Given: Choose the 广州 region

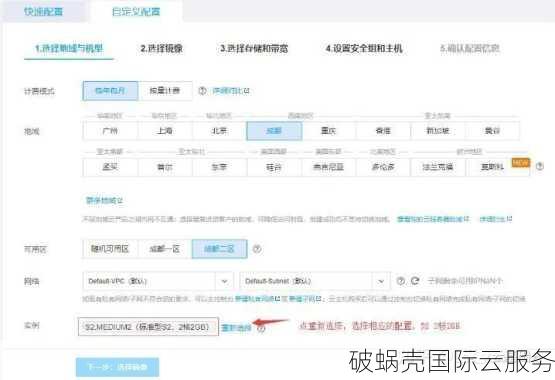Looking at the screenshot, I should [110, 131].
